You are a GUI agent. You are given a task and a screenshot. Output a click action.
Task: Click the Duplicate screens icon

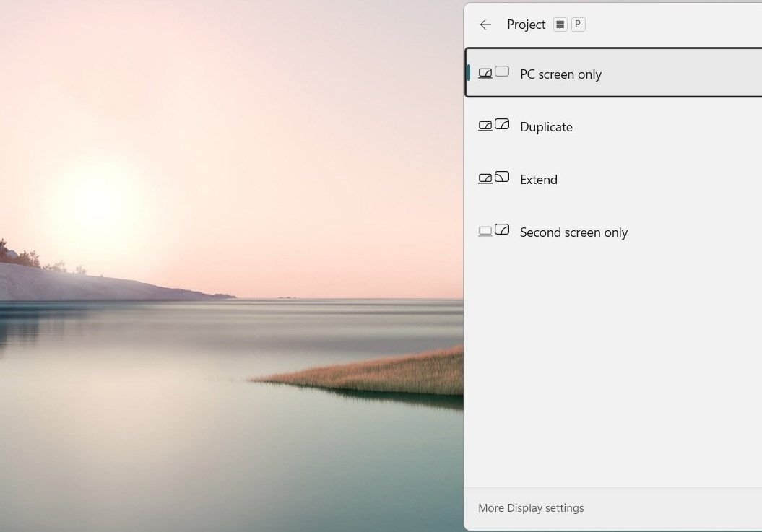point(494,125)
